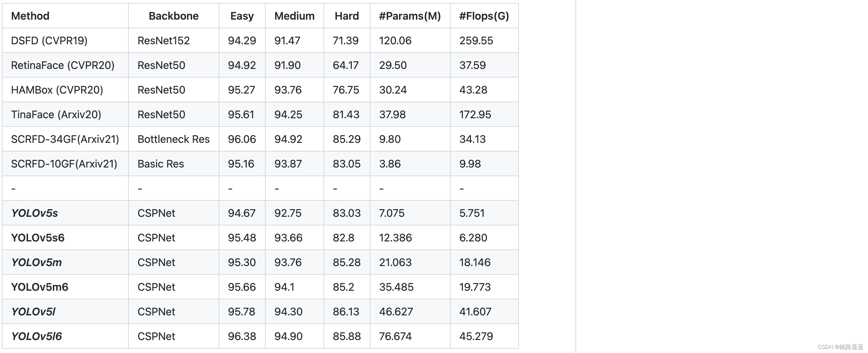The width and height of the screenshot is (868, 353).
Task: Select the ResNet152 backbone cell
Action: [163, 40]
